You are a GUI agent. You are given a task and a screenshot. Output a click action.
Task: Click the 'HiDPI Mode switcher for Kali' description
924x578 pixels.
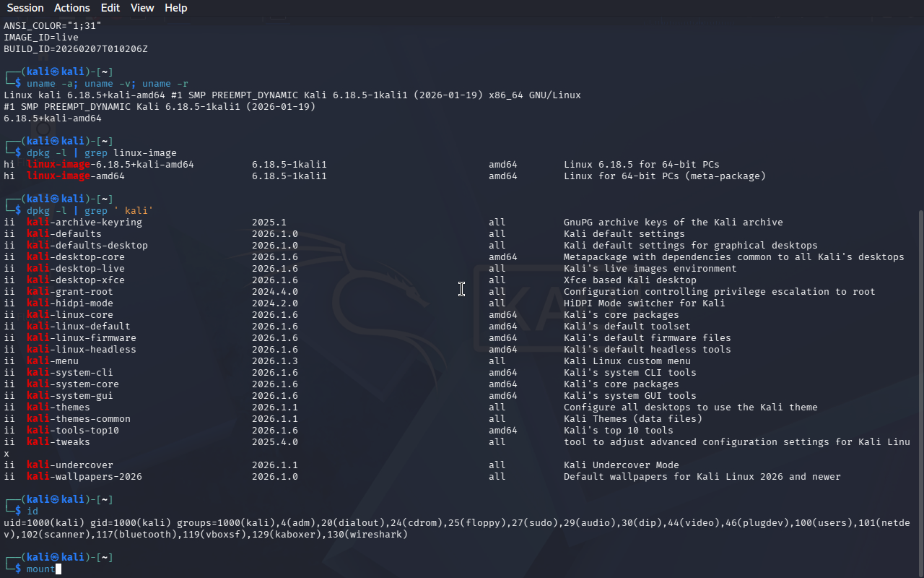pos(644,303)
